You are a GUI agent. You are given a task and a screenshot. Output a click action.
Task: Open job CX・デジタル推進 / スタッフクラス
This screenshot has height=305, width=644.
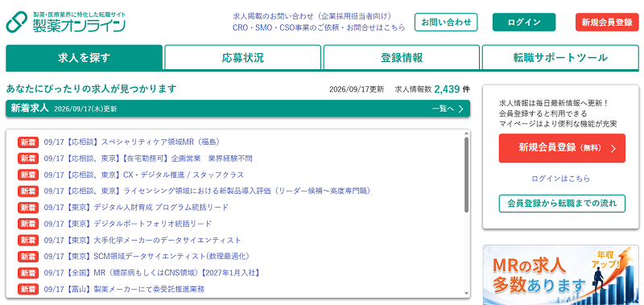pos(144,175)
